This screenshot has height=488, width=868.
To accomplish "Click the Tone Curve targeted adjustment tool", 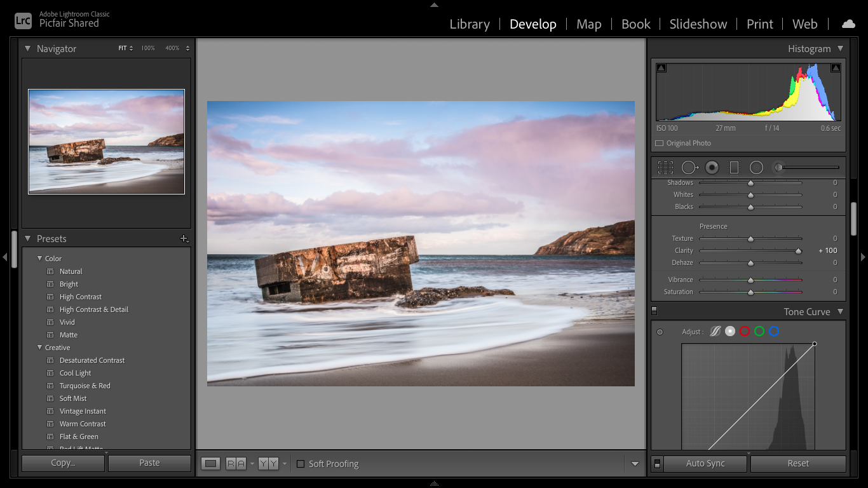I will click(660, 332).
